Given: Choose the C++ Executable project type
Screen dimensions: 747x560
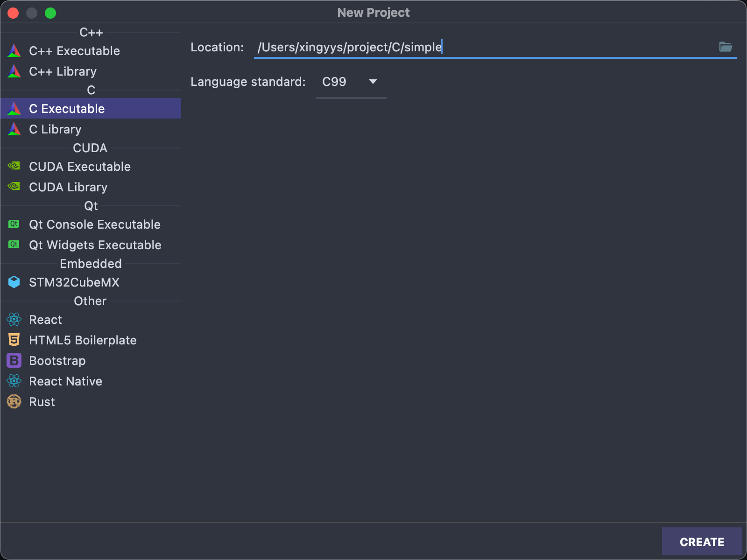Looking at the screenshot, I should (91, 50).
